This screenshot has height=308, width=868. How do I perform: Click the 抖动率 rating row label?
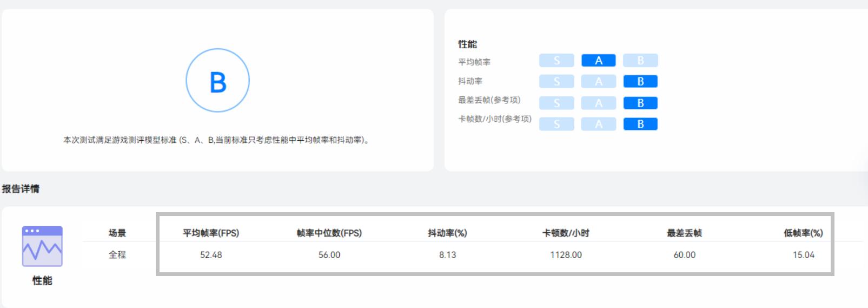tap(470, 81)
